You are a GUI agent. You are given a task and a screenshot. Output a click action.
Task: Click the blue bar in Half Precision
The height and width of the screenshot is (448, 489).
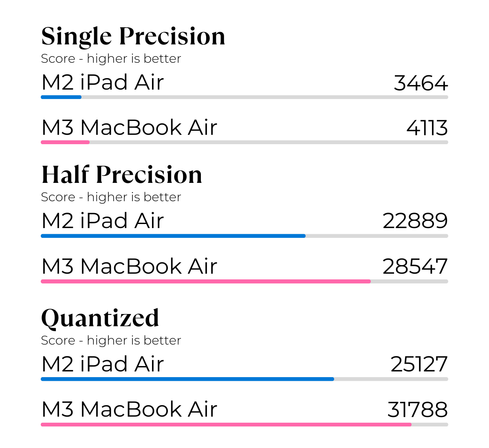[x=173, y=236]
